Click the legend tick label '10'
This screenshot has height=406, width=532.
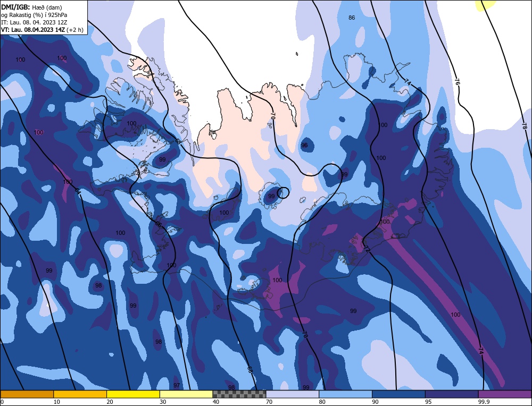[x=57, y=402]
